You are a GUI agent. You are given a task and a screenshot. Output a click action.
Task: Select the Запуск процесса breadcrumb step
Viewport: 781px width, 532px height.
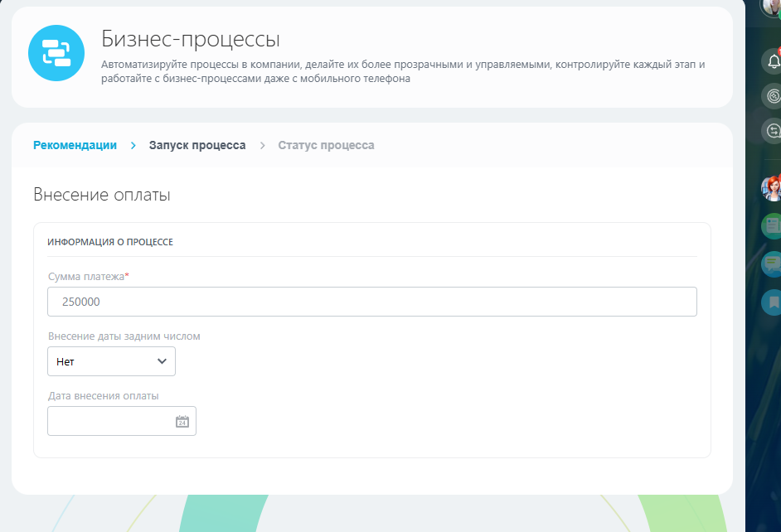pyautogui.click(x=197, y=145)
